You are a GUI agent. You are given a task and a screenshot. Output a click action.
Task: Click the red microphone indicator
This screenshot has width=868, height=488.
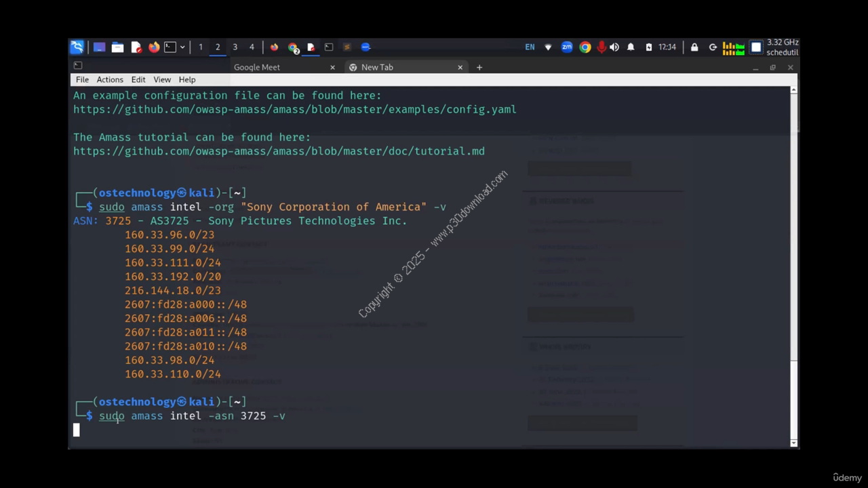click(601, 47)
